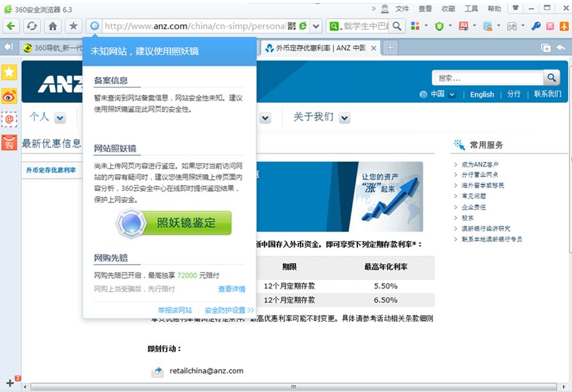Click the orange airplane icon
Viewport: 572px width, 392px height.
coord(564,26)
